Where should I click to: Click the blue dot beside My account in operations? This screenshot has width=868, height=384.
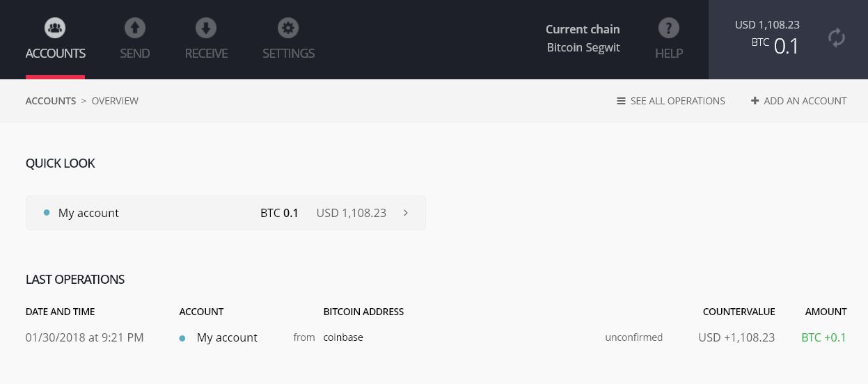click(182, 338)
